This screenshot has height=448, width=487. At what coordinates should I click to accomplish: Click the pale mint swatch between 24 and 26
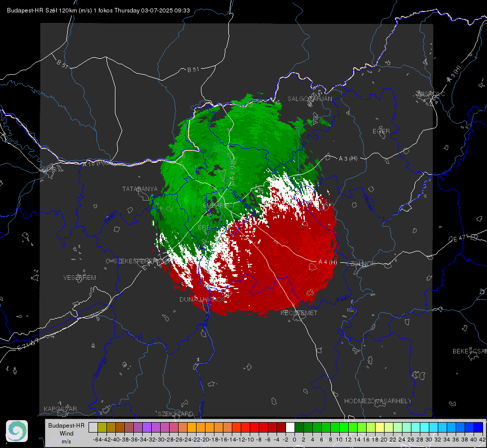coord(406,427)
